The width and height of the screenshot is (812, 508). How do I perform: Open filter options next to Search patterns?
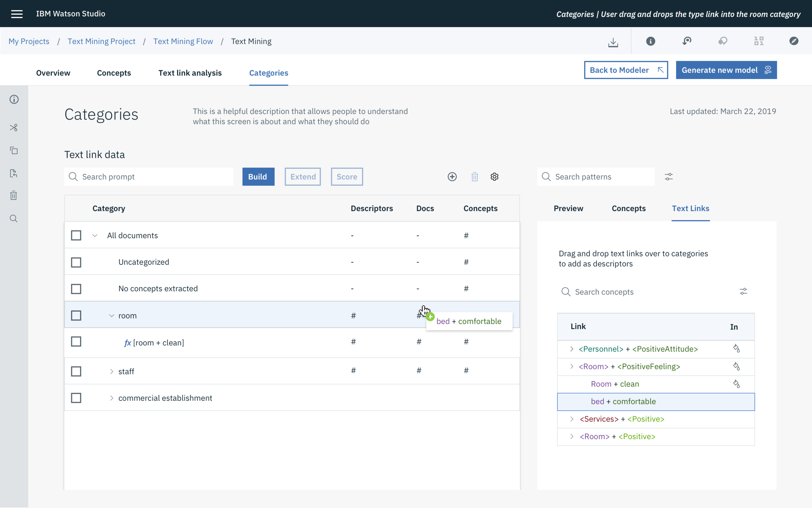point(669,177)
